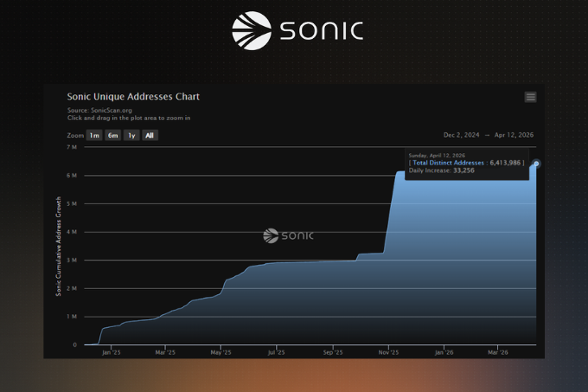Click the "Source: SonicScan.org" text
This screenshot has width=588, height=392.
click(99, 110)
